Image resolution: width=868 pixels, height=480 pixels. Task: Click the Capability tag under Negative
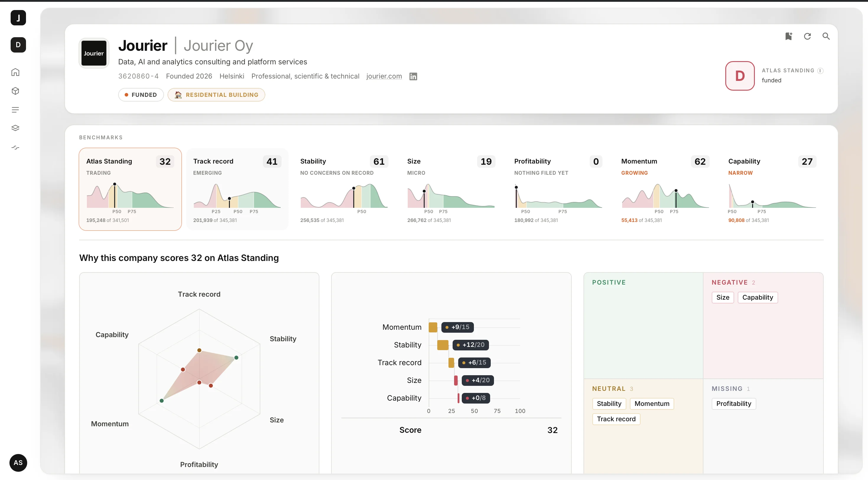click(x=758, y=298)
